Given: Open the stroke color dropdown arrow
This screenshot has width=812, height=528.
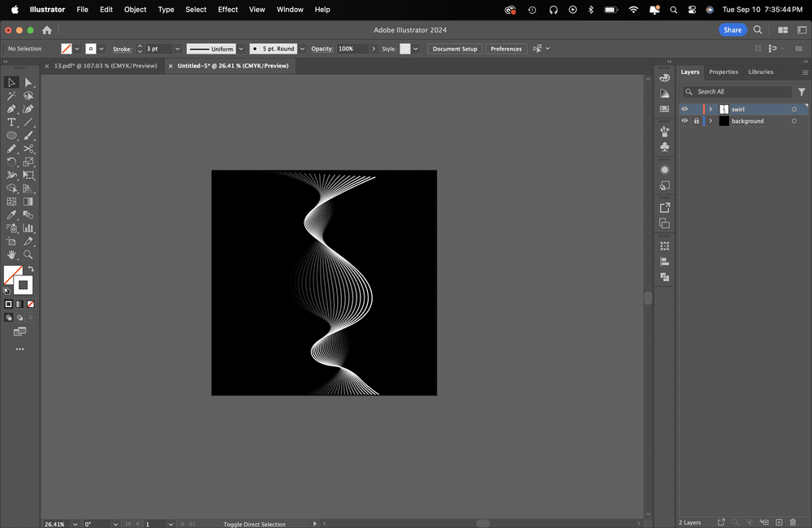Looking at the screenshot, I should coord(101,49).
